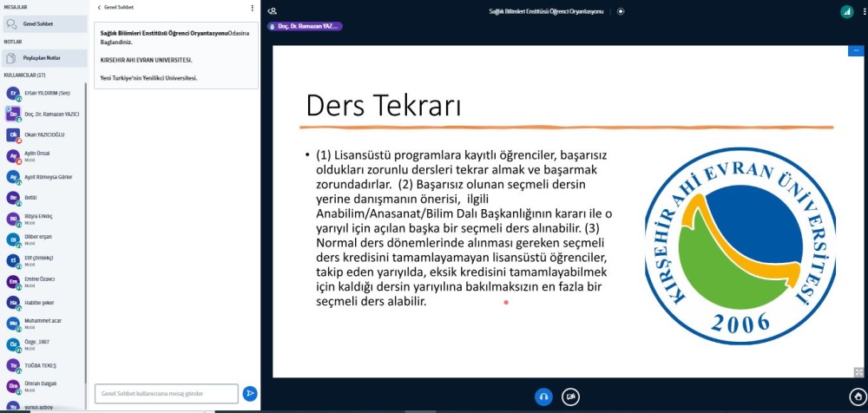868x413 pixels.
Task: Select user Ayzıt Rümeysa Gürler
Action: 43,177
